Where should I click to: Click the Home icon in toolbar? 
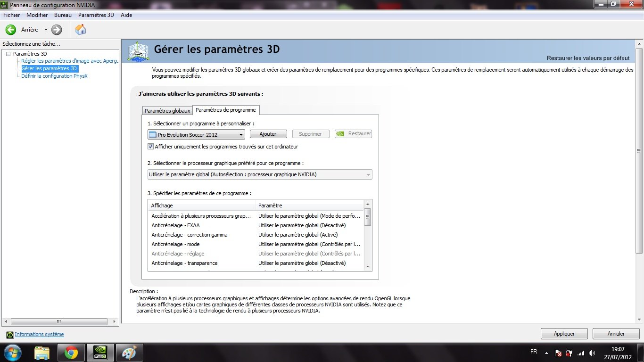(81, 30)
